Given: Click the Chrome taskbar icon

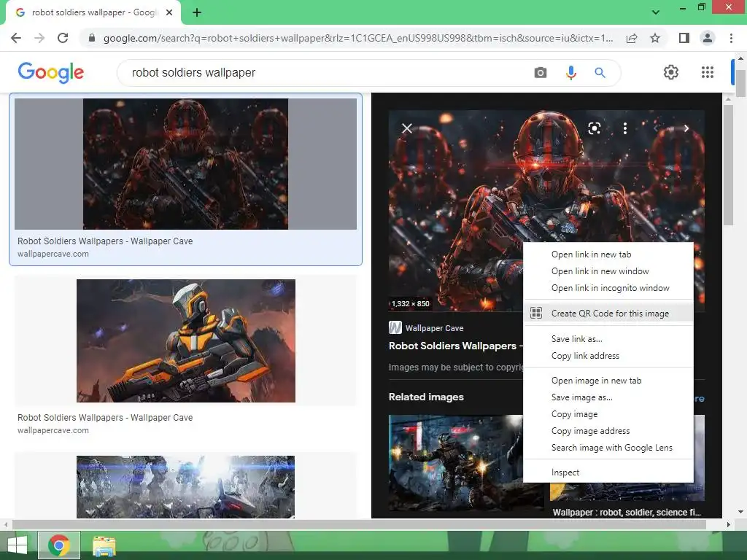Looking at the screenshot, I should tap(59, 545).
